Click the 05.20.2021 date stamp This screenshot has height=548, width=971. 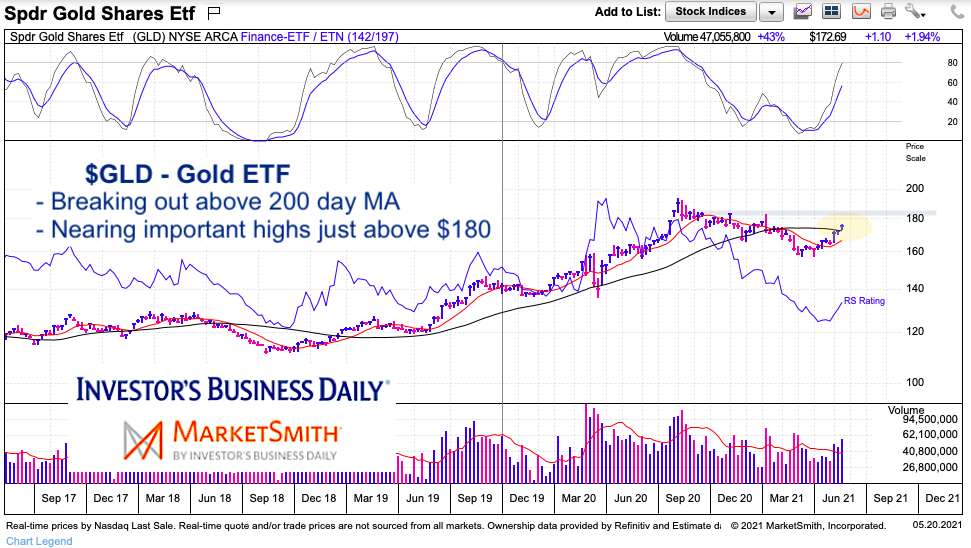(x=937, y=525)
